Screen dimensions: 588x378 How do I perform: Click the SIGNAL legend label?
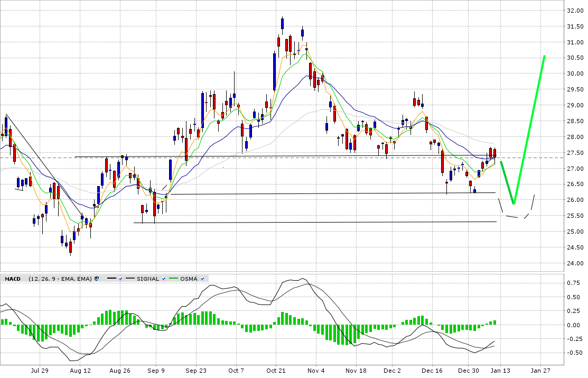148,279
